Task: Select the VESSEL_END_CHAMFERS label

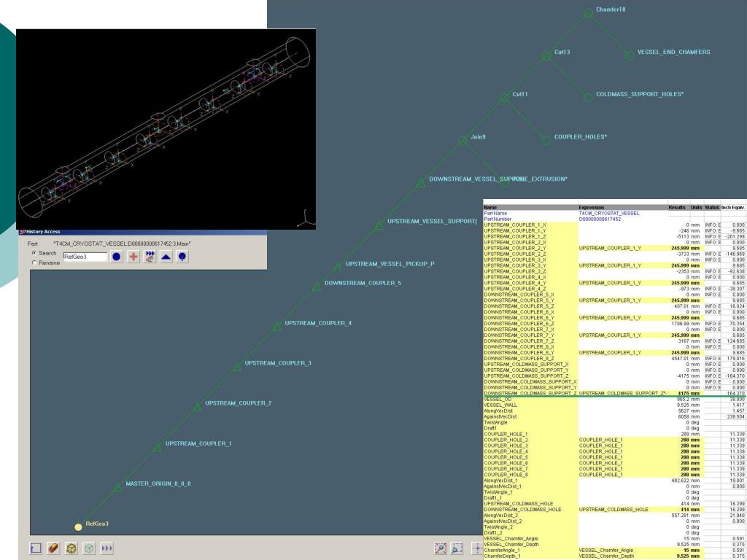Action: 673,52
